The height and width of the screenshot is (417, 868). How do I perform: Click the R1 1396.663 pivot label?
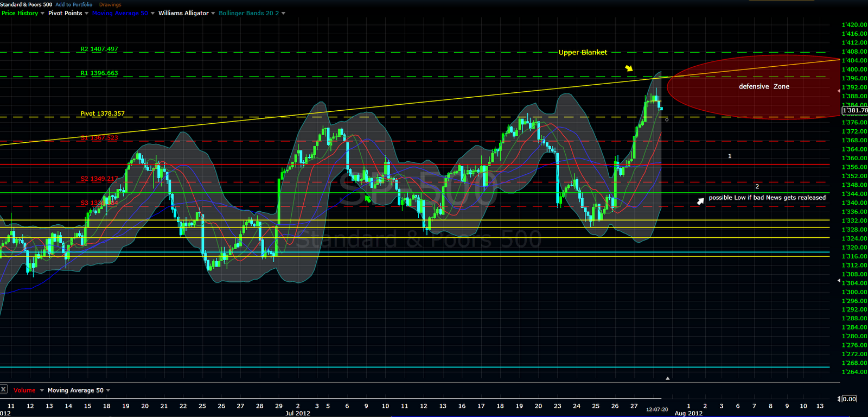(99, 73)
